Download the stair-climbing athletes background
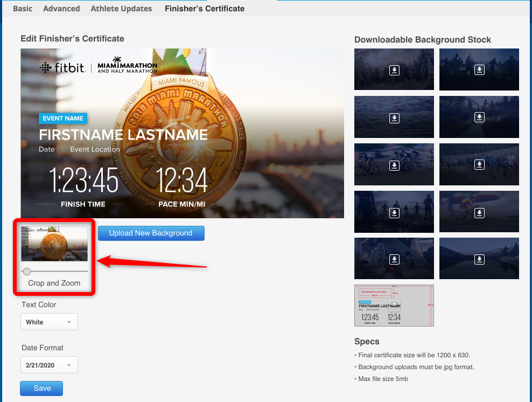The width and height of the screenshot is (532, 402). click(394, 259)
